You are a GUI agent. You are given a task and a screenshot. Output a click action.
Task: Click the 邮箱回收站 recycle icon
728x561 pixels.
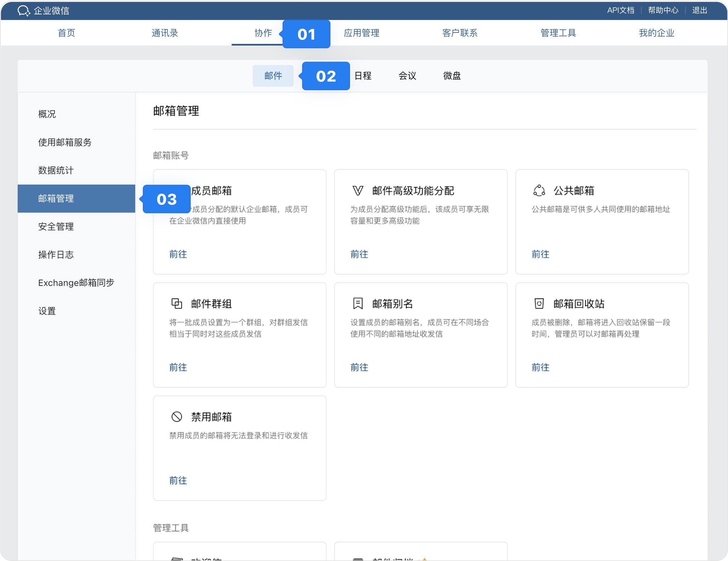point(539,303)
